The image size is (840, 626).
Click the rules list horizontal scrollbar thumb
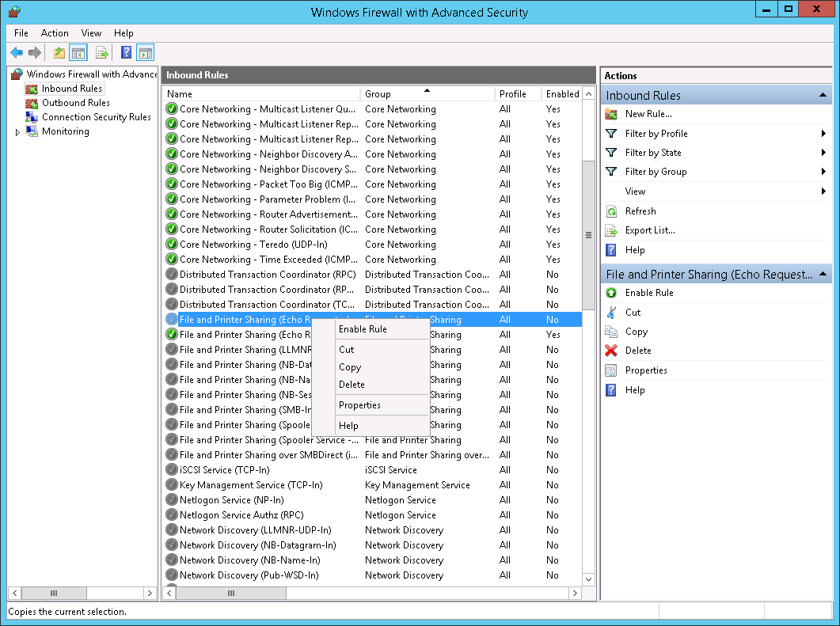(x=253, y=593)
